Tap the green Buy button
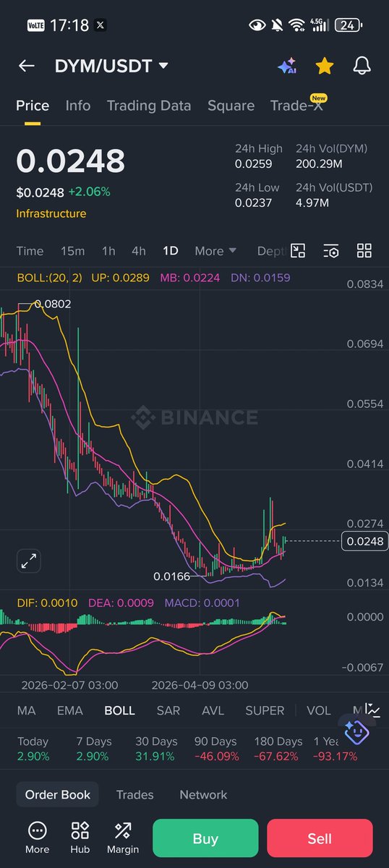This screenshot has width=389, height=868. click(x=205, y=838)
